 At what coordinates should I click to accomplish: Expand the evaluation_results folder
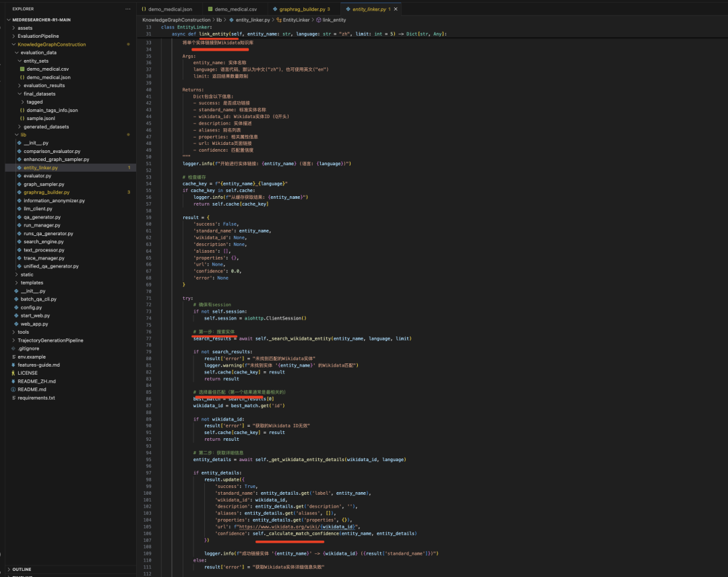(x=44, y=86)
